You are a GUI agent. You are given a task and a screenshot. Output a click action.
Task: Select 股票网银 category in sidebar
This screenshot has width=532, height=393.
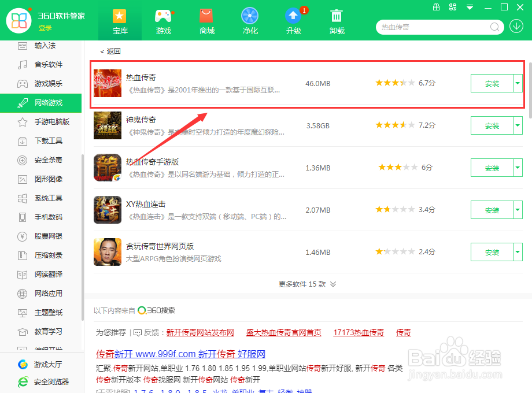[40, 236]
